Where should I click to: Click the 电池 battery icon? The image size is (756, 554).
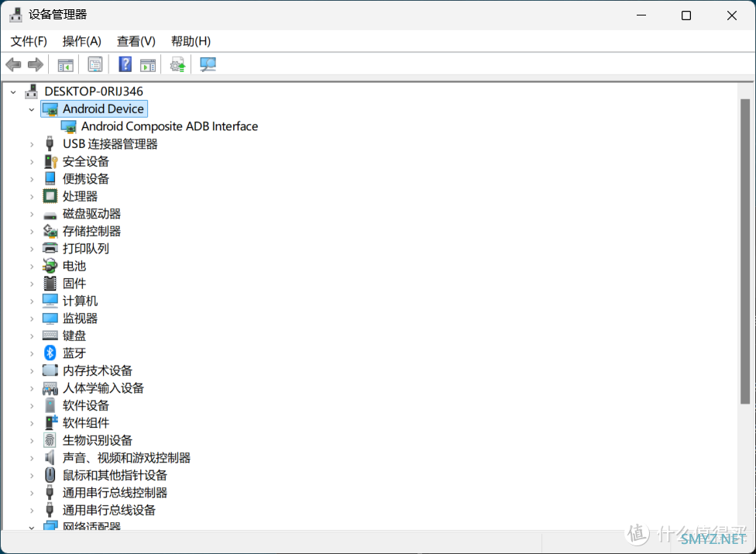click(x=50, y=266)
